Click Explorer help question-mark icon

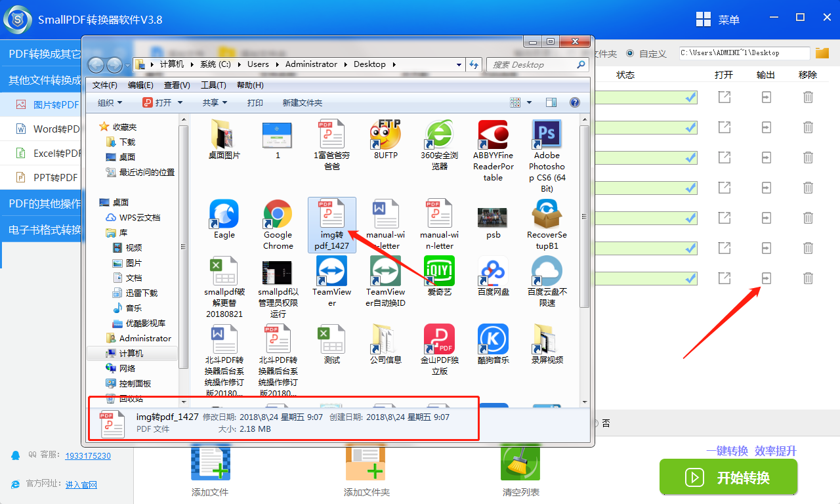575,102
